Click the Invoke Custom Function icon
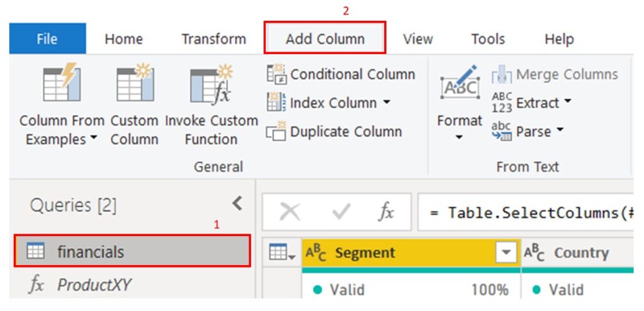The width and height of the screenshot is (644, 311). pos(211,84)
